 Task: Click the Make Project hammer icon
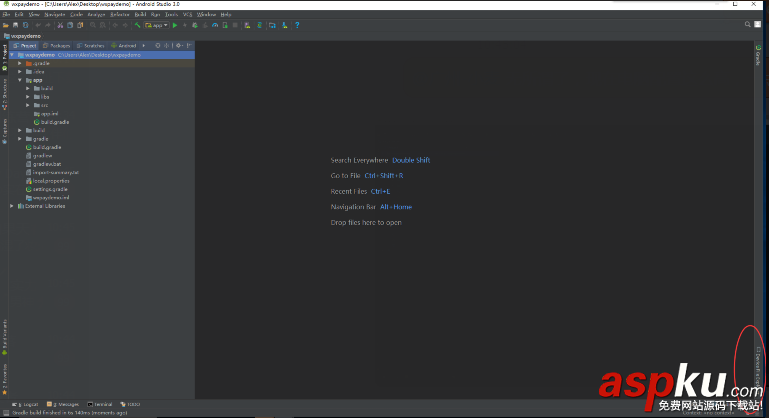(138, 25)
